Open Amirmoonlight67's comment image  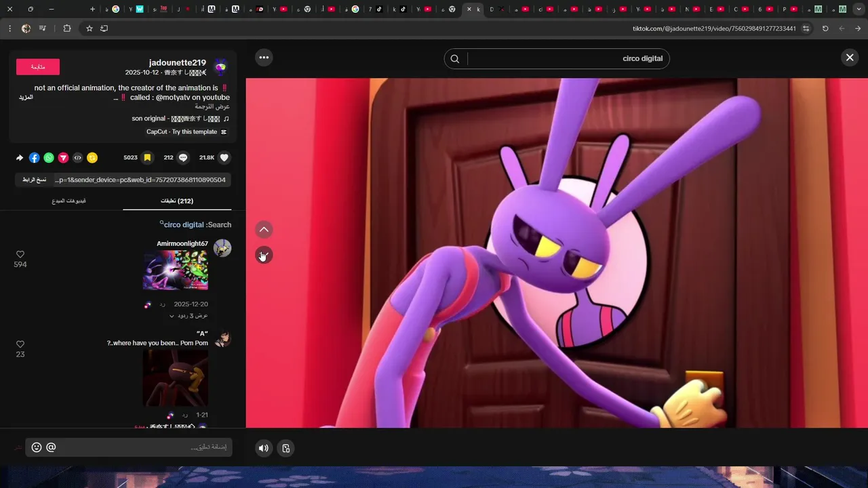(176, 270)
